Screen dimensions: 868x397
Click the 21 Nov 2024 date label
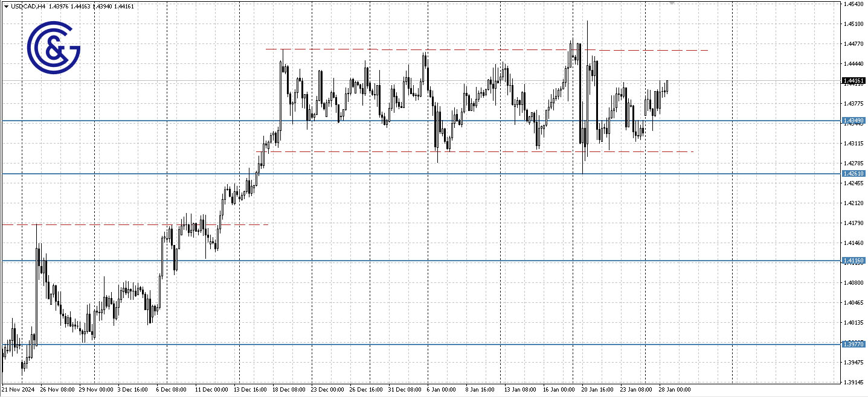tap(18, 390)
